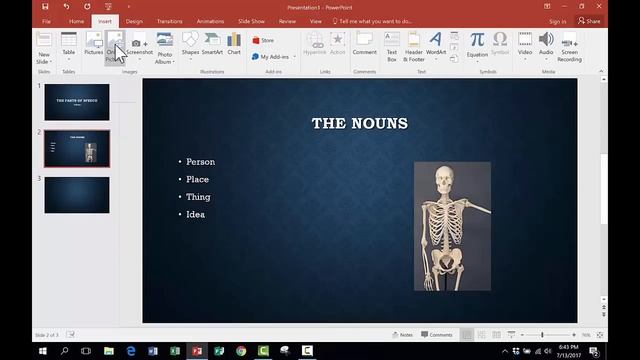Image resolution: width=640 pixels, height=360 pixels.
Task: Insert Audio clip
Action: click(x=546, y=47)
